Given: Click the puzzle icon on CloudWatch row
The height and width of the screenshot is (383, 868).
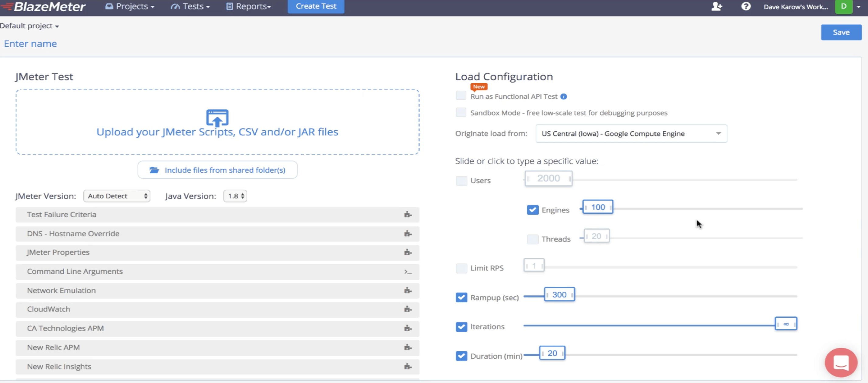Looking at the screenshot, I should tap(408, 309).
